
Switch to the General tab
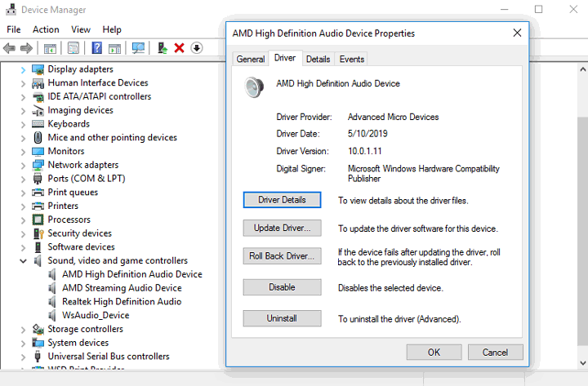click(251, 60)
